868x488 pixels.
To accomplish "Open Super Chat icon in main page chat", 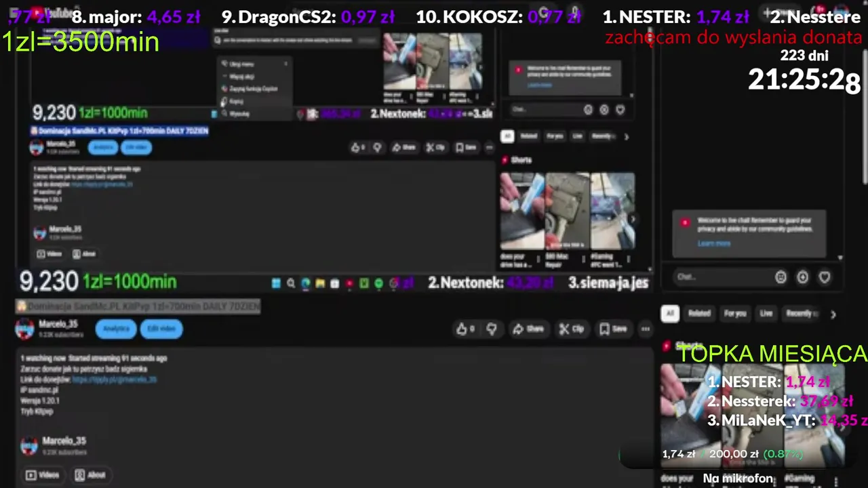I will pyautogui.click(x=803, y=277).
